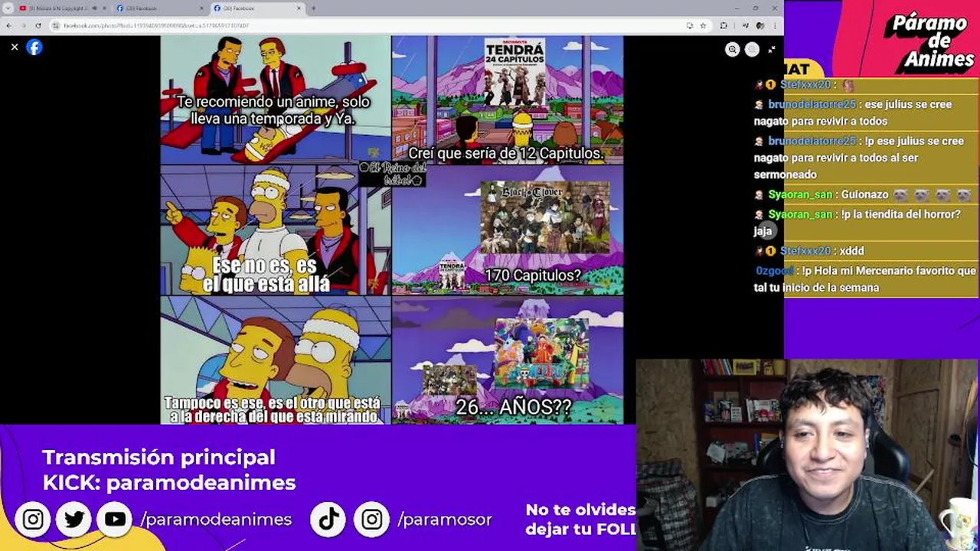This screenshot has height=551, width=980.
Task: Click the /paramosor handle text
Action: pyautogui.click(x=445, y=520)
